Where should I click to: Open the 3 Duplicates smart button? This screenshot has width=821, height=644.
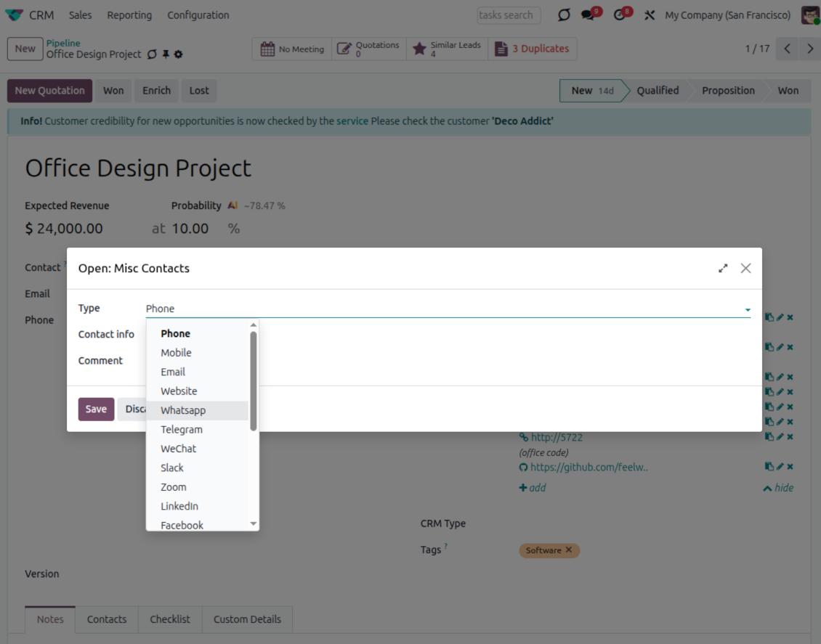point(532,49)
